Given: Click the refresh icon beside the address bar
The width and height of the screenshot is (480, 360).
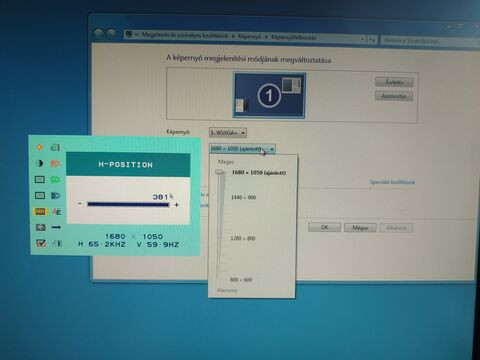Looking at the screenshot, I should 372,40.
